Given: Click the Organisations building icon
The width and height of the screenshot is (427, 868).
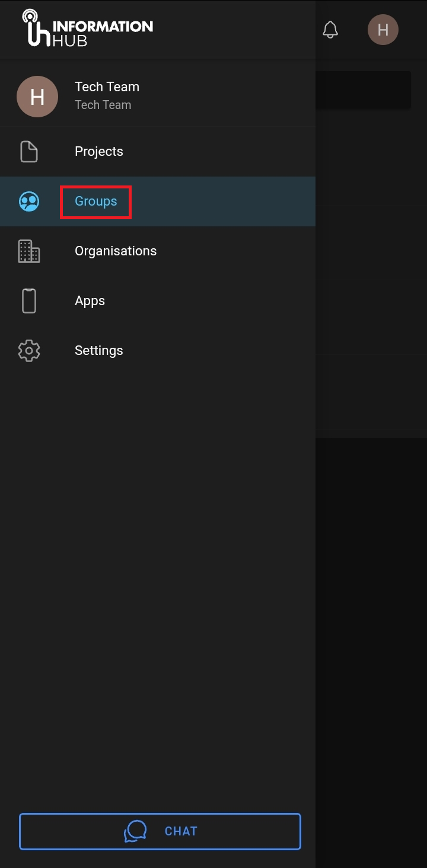Looking at the screenshot, I should [x=29, y=251].
